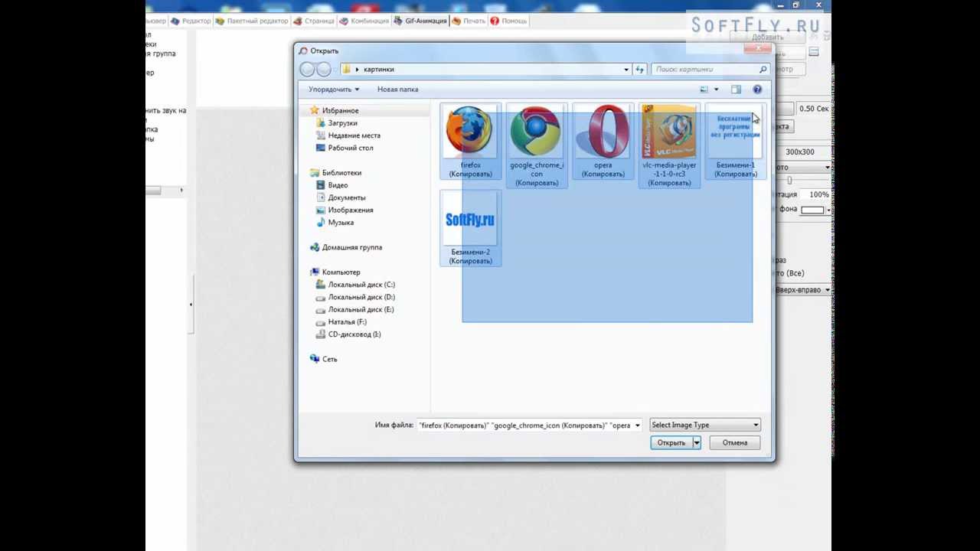Viewport: 980px width, 551px height.
Task: Select the firefox (Копировать) image file
Action: (470, 142)
